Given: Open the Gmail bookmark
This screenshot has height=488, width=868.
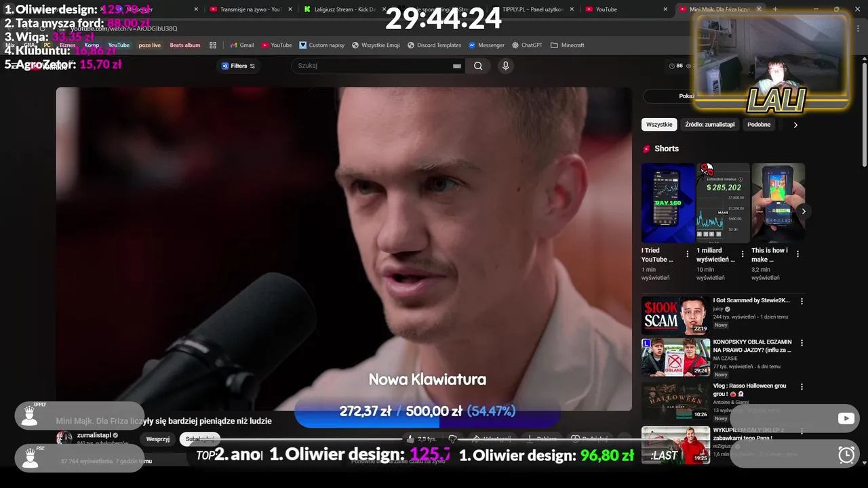Looking at the screenshot, I should click(x=242, y=45).
